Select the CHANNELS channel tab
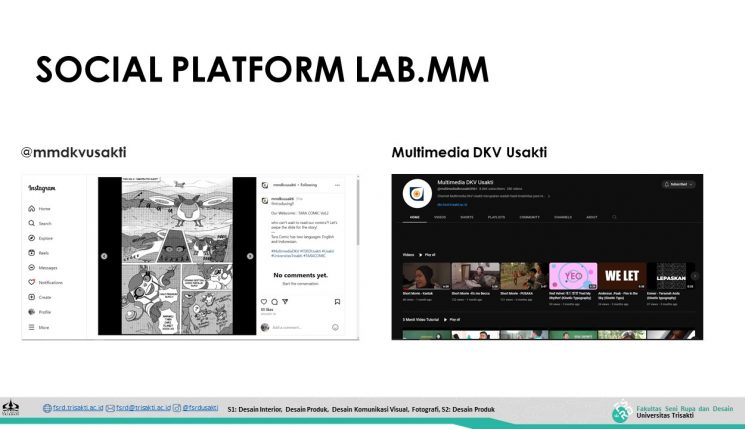 pos(563,217)
